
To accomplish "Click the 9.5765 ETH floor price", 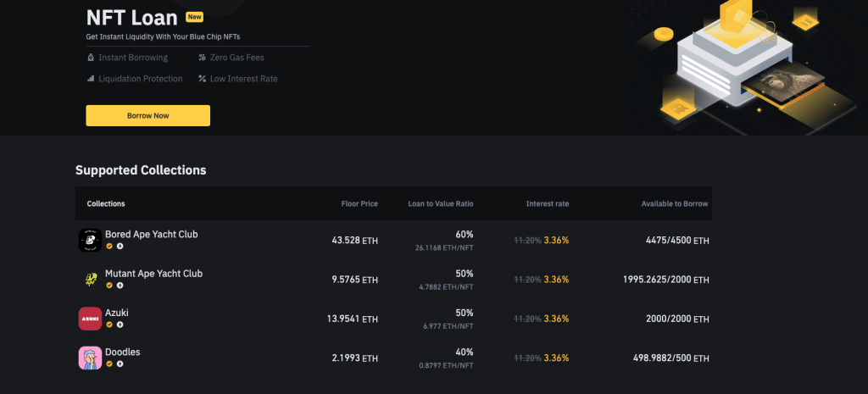I will coord(355,280).
